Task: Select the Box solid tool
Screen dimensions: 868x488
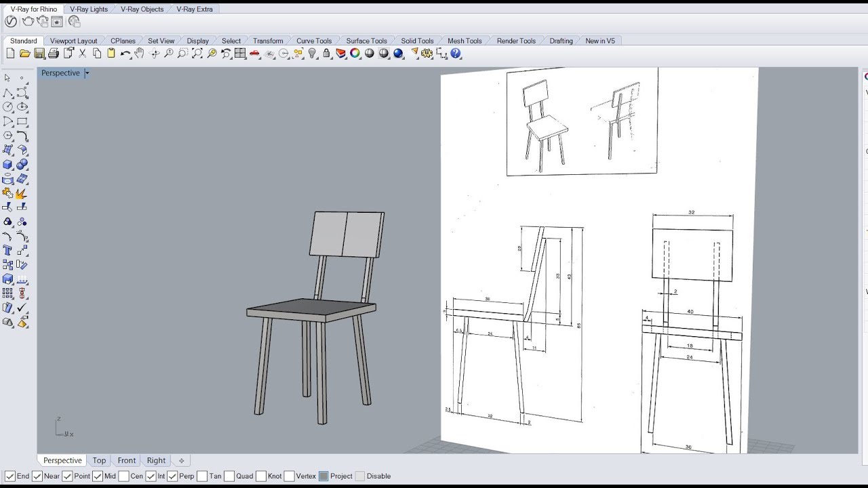Action: click(x=7, y=164)
